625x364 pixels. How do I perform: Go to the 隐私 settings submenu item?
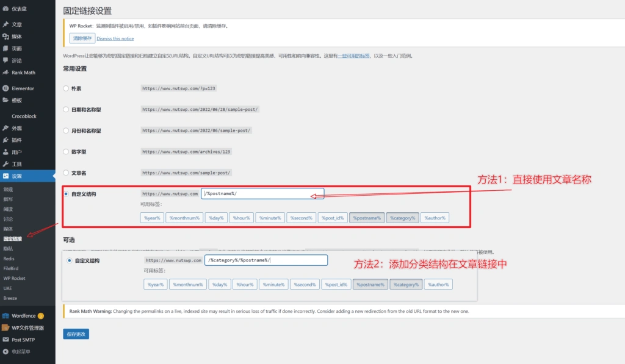8,249
